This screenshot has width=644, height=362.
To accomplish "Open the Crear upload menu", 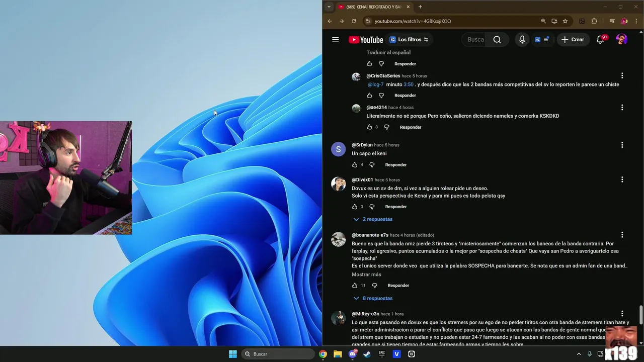I will click(x=573, y=40).
